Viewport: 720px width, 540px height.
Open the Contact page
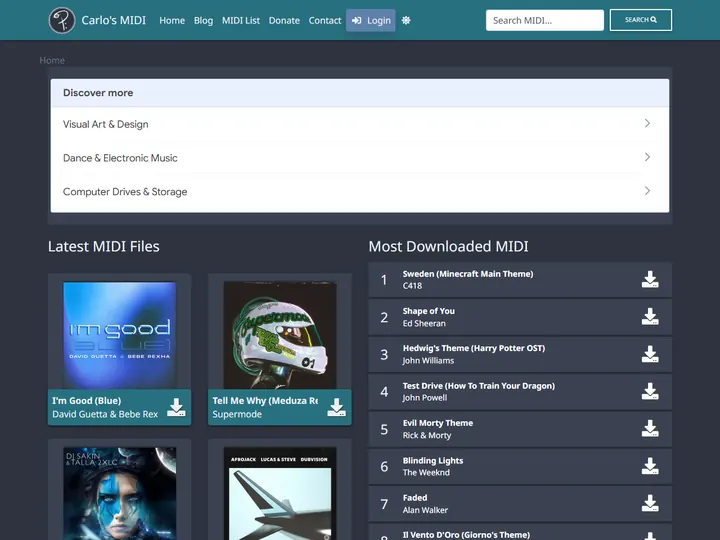pos(325,20)
